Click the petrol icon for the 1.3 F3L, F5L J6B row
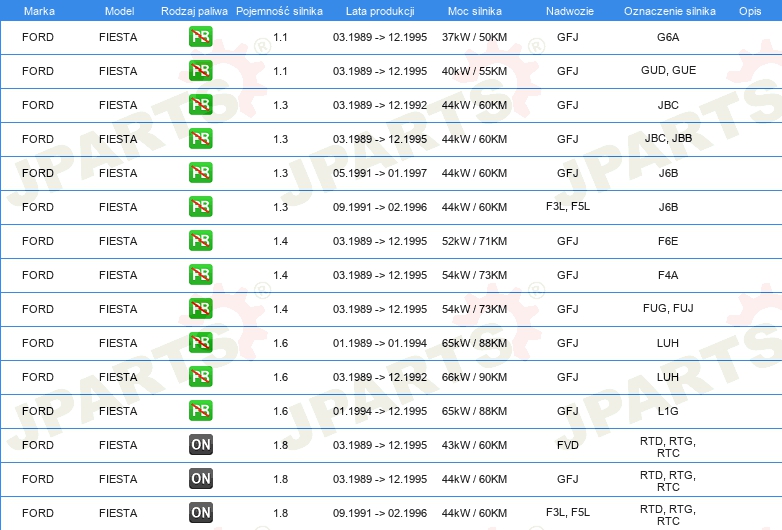 tap(200, 206)
